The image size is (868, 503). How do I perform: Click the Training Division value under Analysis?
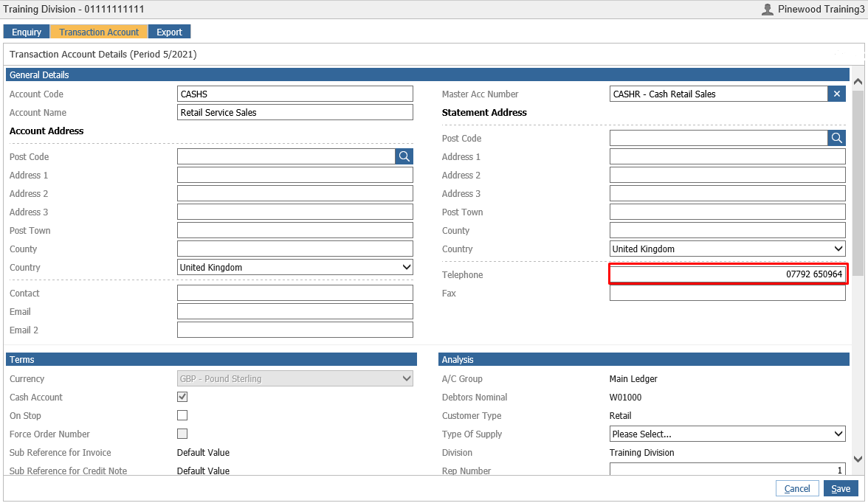point(641,453)
